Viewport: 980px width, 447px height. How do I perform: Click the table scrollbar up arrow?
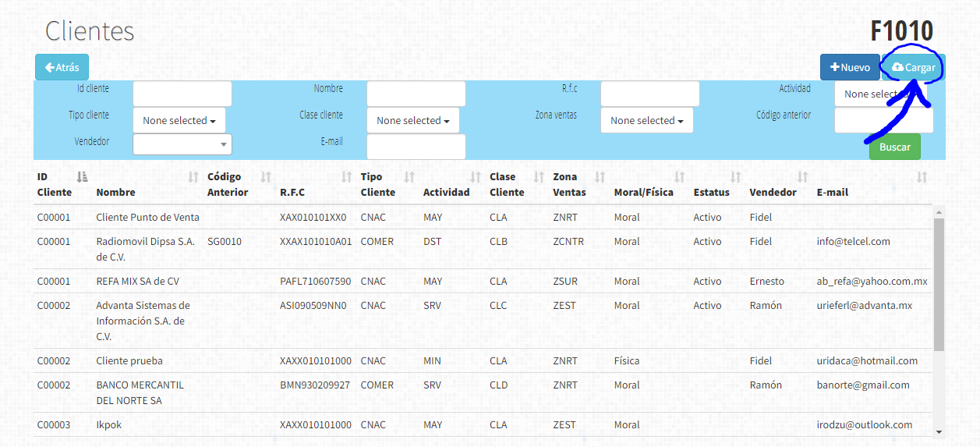tap(939, 212)
